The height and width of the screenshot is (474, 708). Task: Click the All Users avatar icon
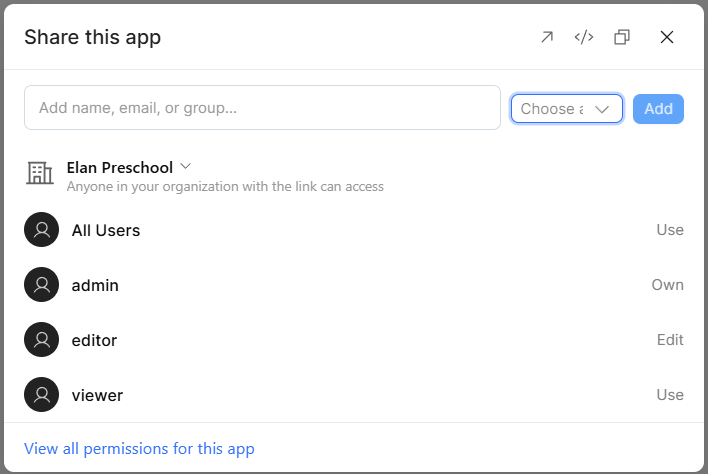(42, 229)
